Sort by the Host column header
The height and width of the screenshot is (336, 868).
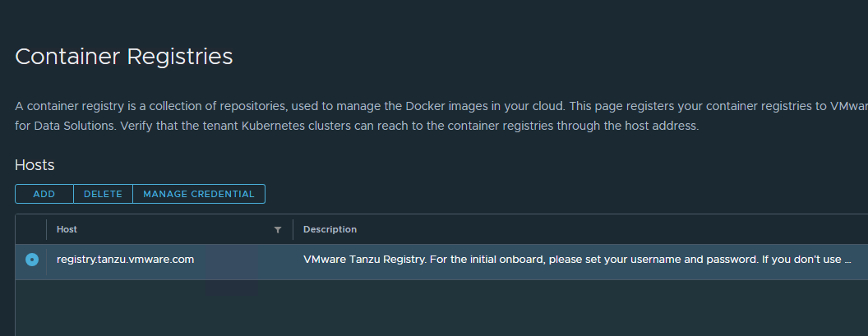click(67, 229)
